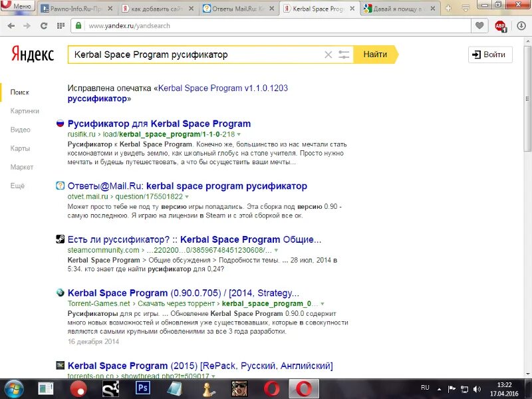This screenshot has height=399, width=532.
Task: Switch to the 'Давай я поищу' tab
Action: (x=400, y=9)
